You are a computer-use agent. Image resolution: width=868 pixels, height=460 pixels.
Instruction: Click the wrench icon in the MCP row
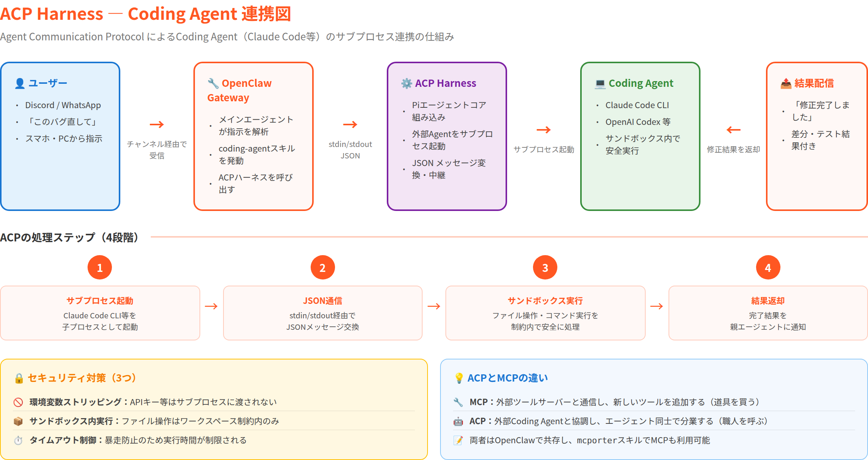458,402
